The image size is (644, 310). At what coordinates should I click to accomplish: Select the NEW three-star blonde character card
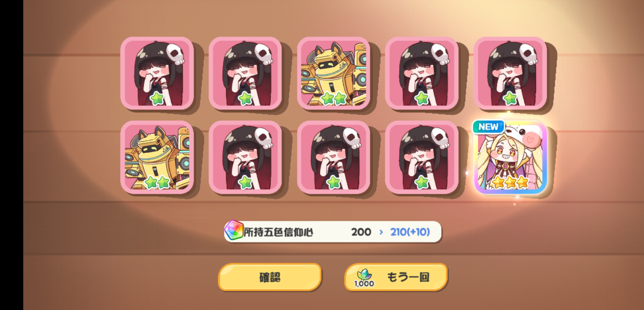[510, 158]
